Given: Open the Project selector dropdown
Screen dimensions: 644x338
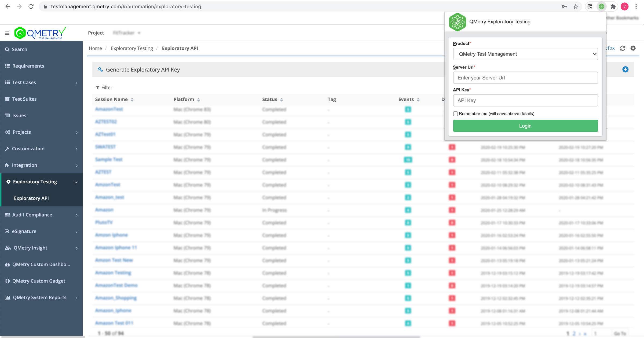Looking at the screenshot, I should point(127,33).
